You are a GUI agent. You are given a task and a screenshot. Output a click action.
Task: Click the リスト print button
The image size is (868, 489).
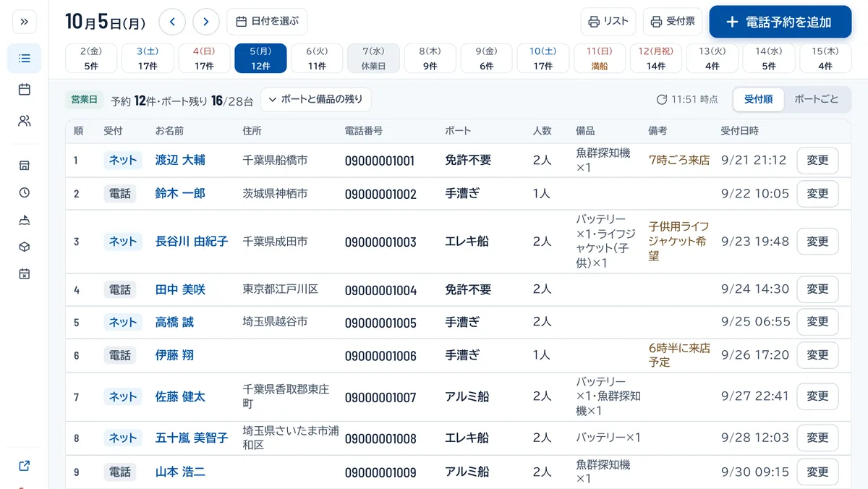pyautogui.click(x=608, y=22)
